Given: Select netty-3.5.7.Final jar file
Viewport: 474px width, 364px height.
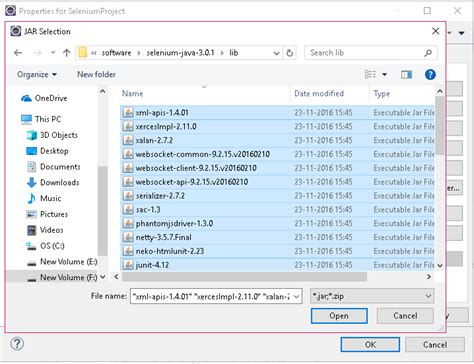Looking at the screenshot, I should (x=277, y=237).
